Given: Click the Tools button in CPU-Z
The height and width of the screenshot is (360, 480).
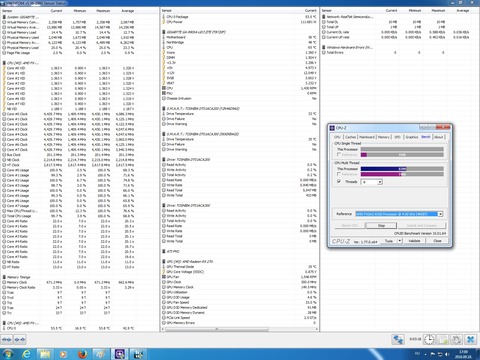Looking at the screenshot, I should (x=389, y=241).
